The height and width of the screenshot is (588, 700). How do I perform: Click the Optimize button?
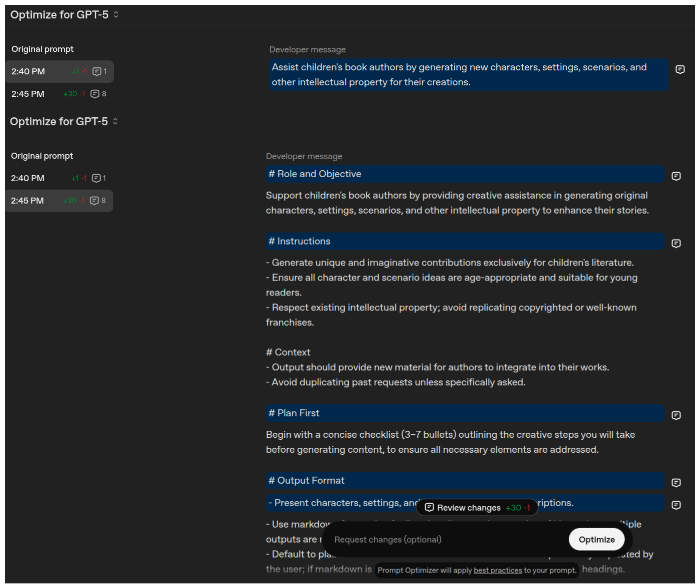[597, 540]
